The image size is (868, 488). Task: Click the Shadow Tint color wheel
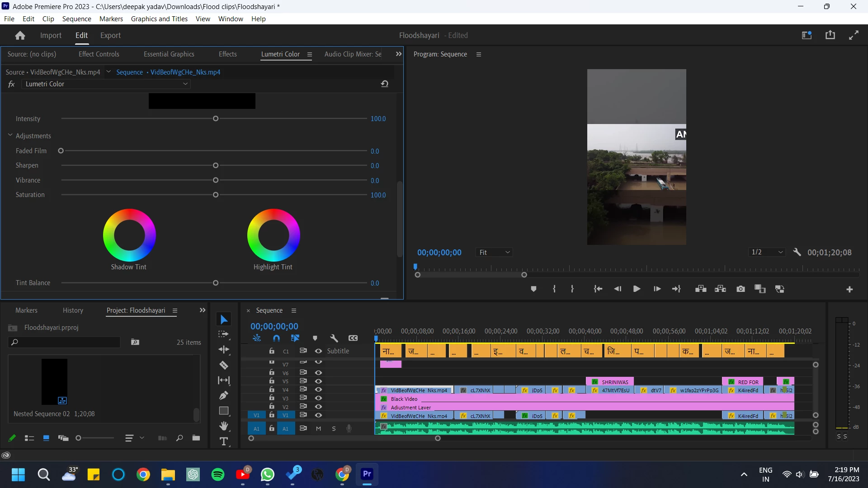coord(129,235)
